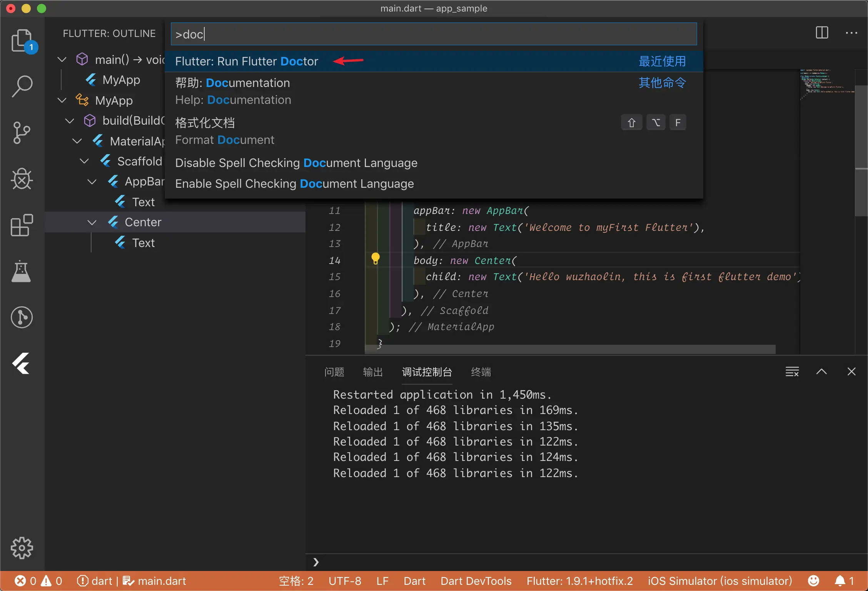Collapse the main() node in outline
The height and width of the screenshot is (591, 868).
pyautogui.click(x=62, y=60)
